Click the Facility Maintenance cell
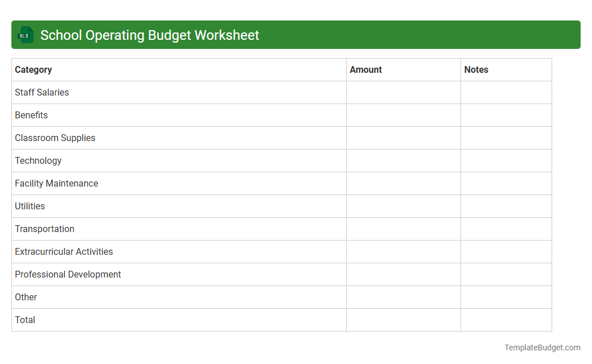This screenshot has height=364, width=592. point(56,183)
